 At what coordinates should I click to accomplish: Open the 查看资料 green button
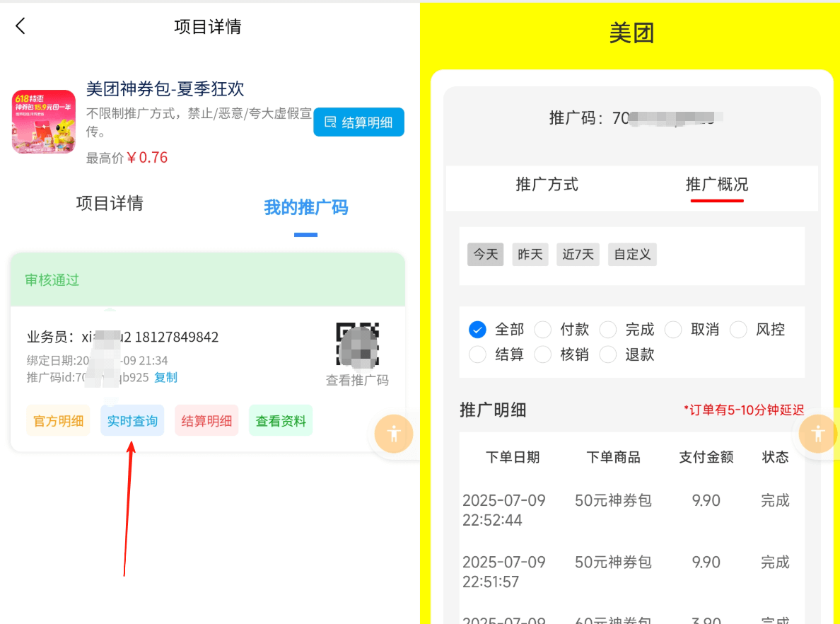tap(281, 421)
